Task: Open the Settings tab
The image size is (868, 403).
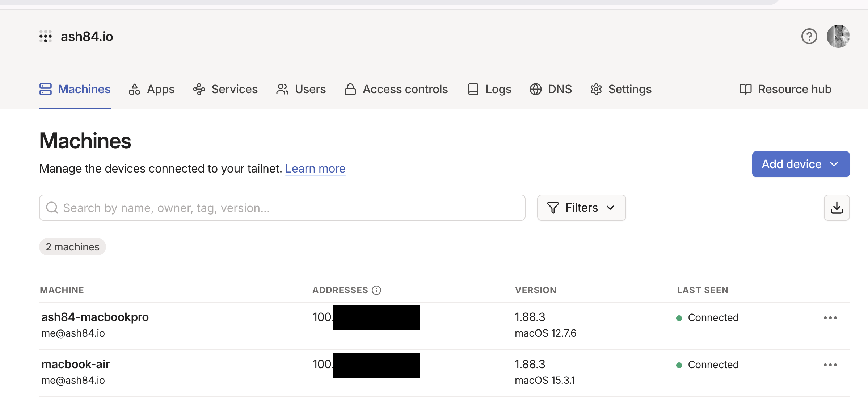Action: click(x=621, y=89)
